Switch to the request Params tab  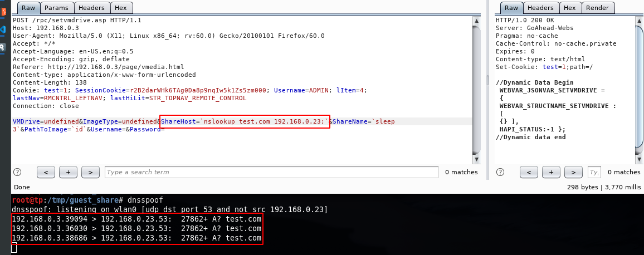(x=57, y=8)
